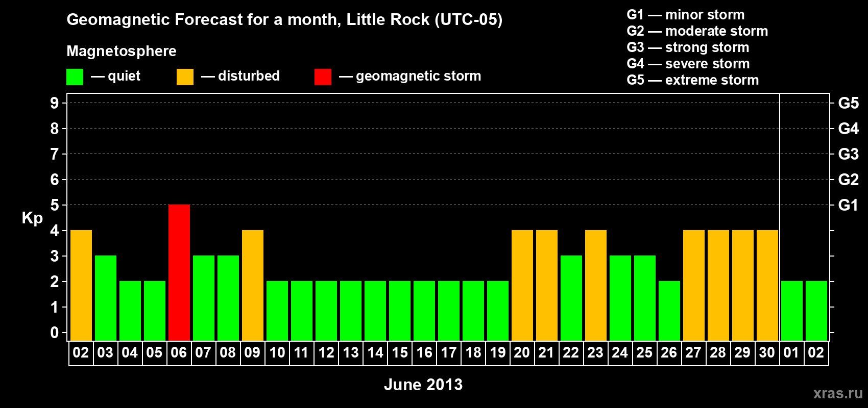
Task: Click the Kp axis label
Action: (x=32, y=218)
